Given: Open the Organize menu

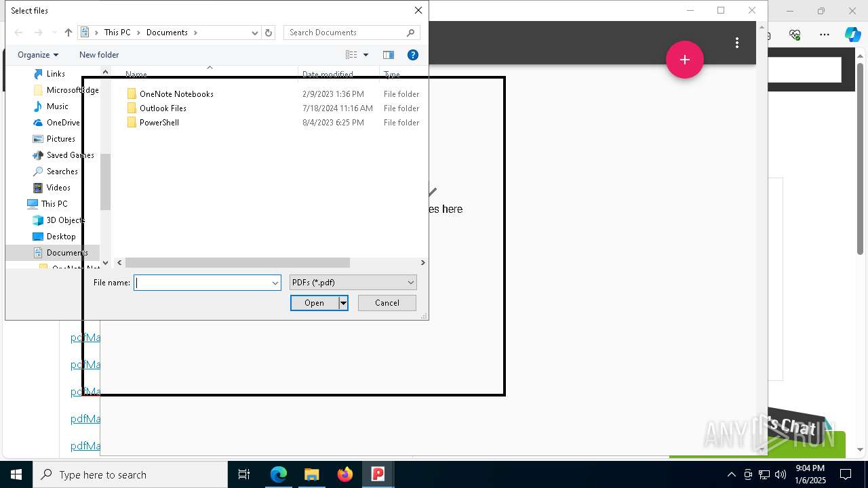Looking at the screenshot, I should coord(38,55).
